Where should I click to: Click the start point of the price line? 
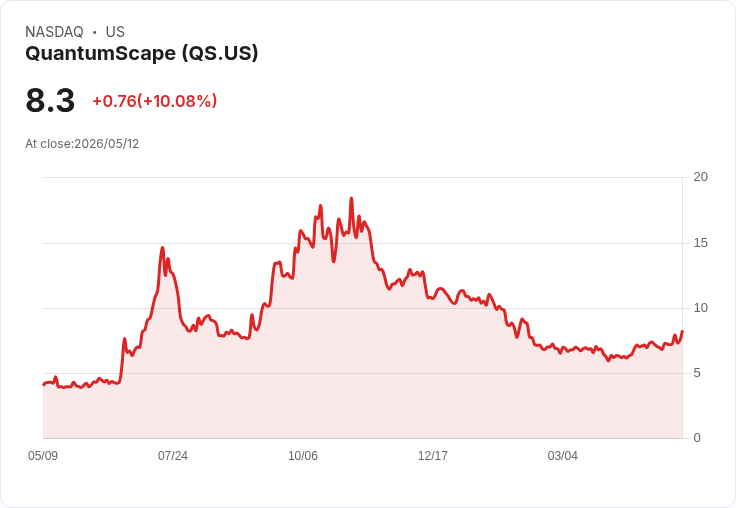point(44,385)
